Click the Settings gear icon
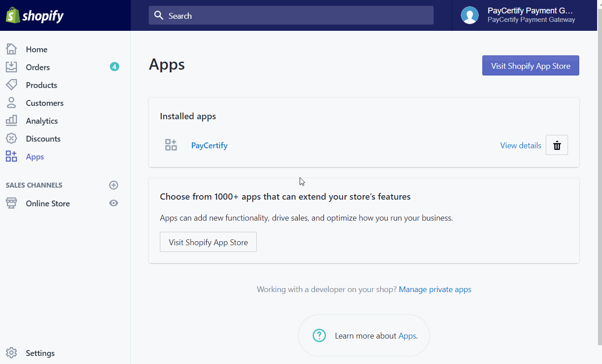The width and height of the screenshot is (602, 364). pos(11,353)
